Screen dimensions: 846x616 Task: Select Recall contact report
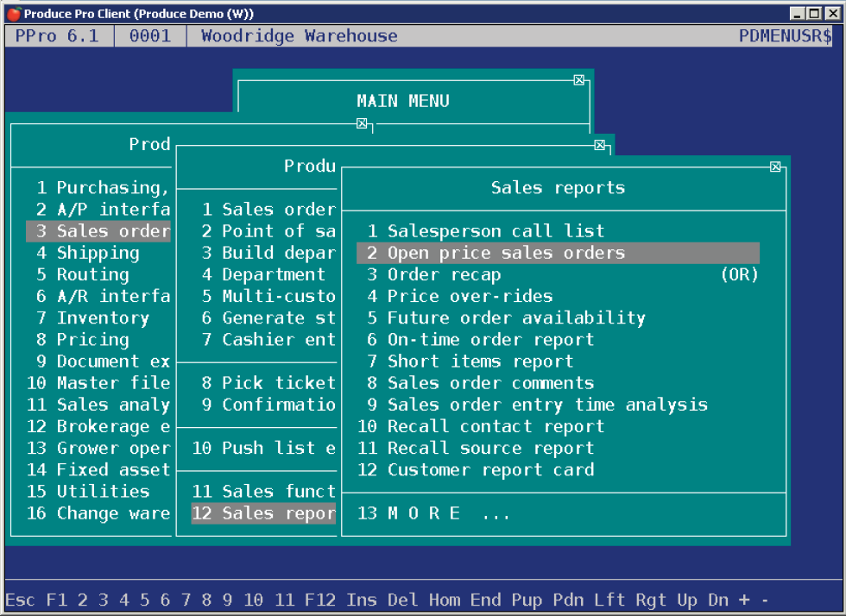(495, 426)
